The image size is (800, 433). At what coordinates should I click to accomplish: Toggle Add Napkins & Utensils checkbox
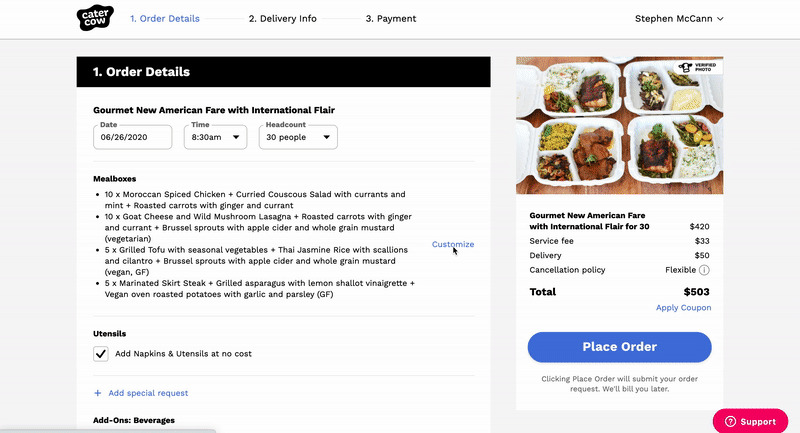101,354
